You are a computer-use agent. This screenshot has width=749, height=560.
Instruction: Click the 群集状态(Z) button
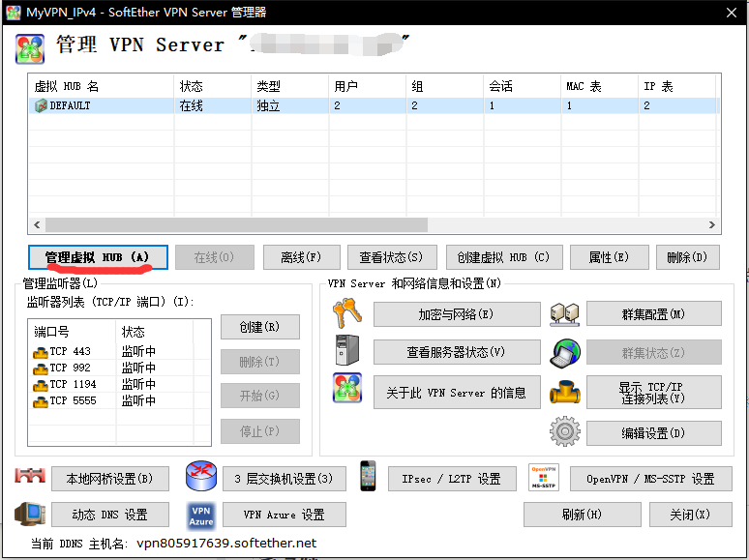coord(653,352)
